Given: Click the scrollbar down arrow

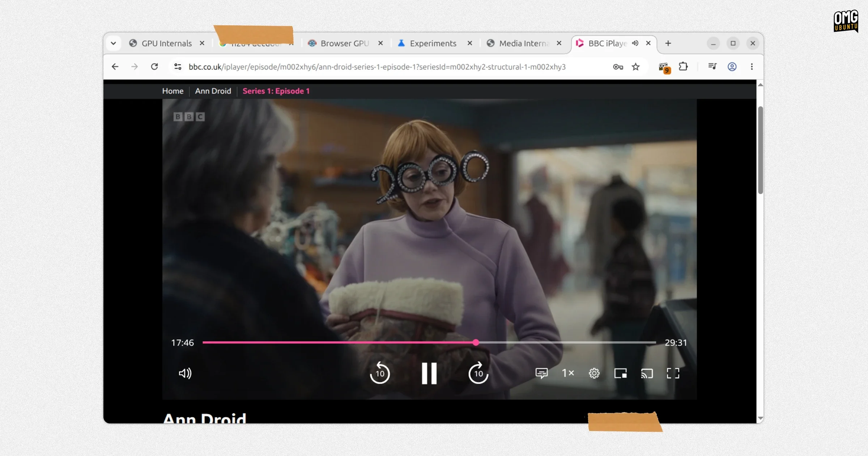Looking at the screenshot, I should (x=760, y=418).
